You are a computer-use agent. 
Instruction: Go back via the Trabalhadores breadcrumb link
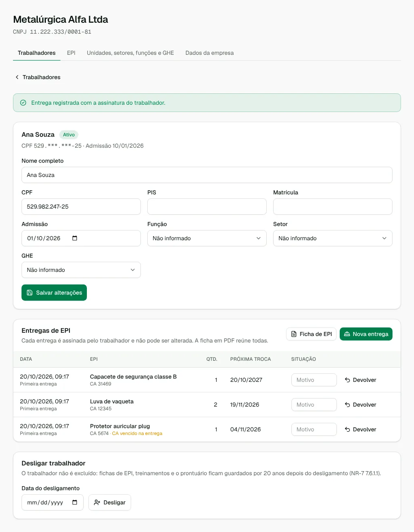(38, 77)
